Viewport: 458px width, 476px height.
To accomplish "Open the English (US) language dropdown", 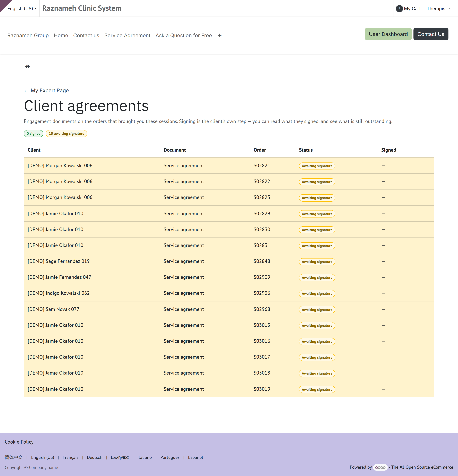I will (x=22, y=8).
